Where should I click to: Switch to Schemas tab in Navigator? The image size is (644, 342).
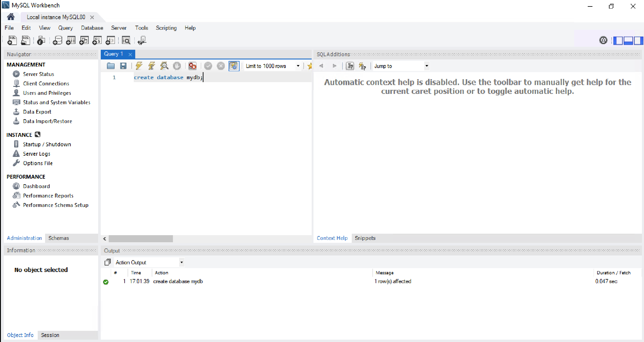point(59,238)
